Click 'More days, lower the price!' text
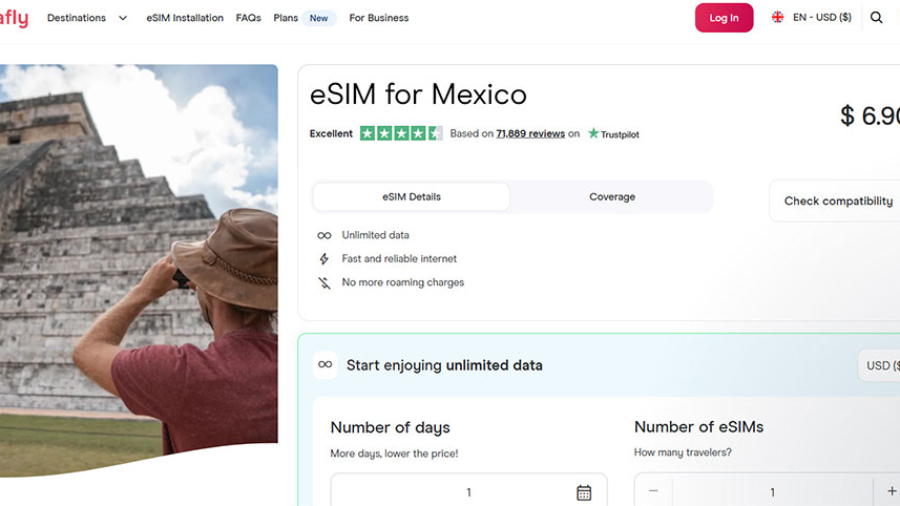Image resolution: width=900 pixels, height=506 pixels. 394,453
